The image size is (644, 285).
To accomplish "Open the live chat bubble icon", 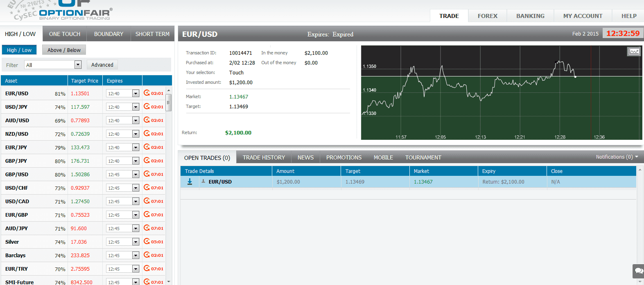I will tap(638, 271).
